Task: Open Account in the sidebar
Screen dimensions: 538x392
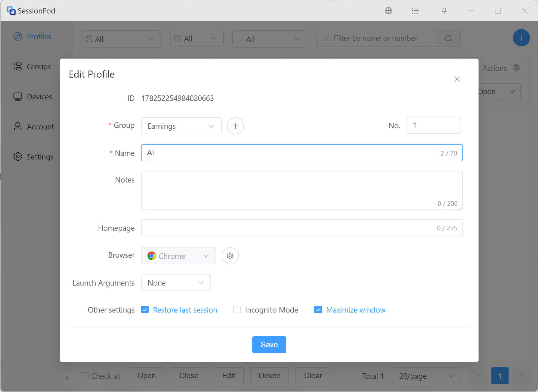Action: pyautogui.click(x=34, y=127)
